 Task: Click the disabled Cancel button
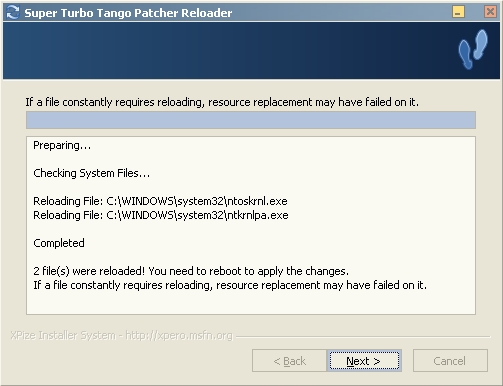tap(450, 361)
